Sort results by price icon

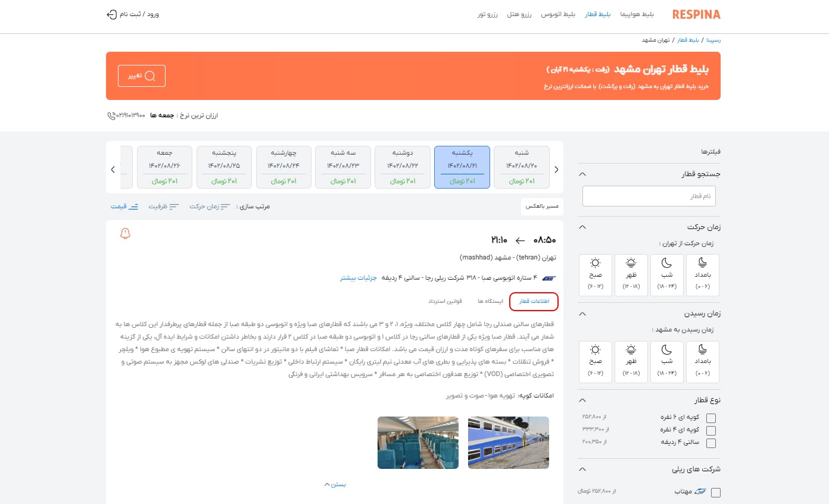pos(133,206)
